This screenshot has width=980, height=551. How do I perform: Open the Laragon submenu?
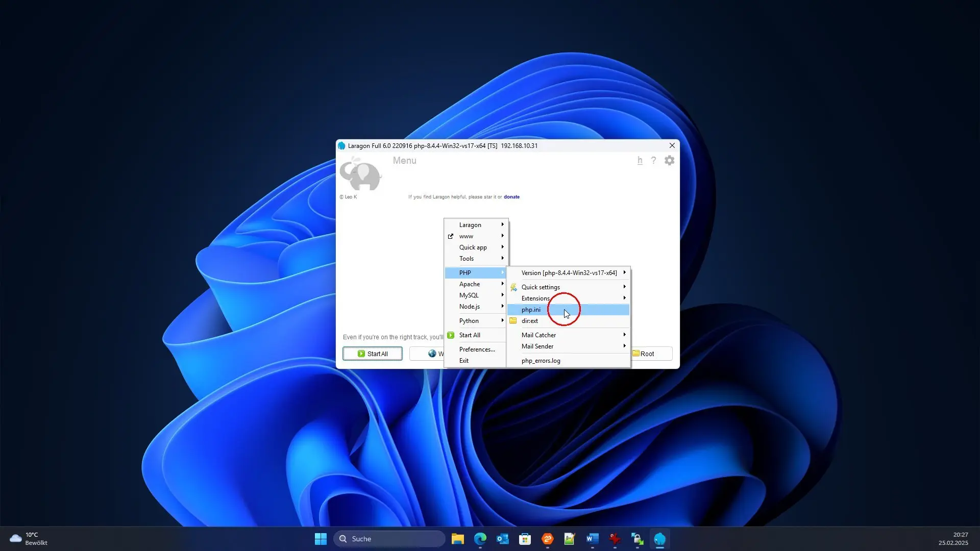pos(476,225)
